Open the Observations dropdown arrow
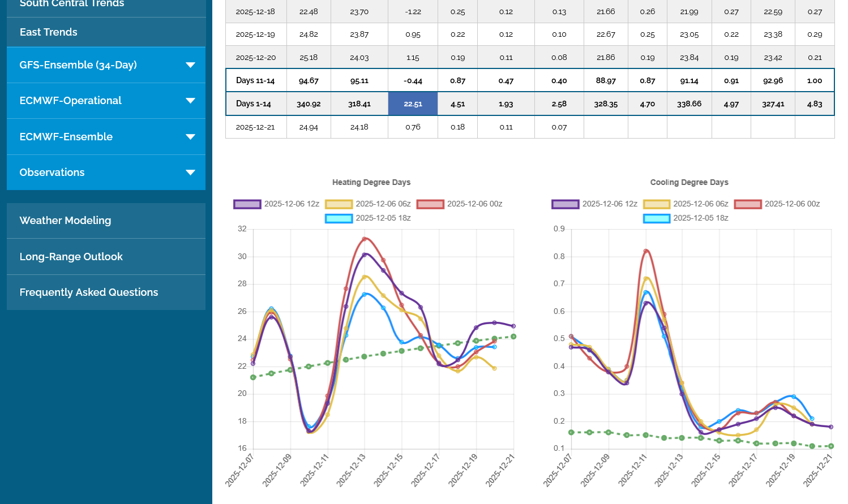 pos(190,173)
